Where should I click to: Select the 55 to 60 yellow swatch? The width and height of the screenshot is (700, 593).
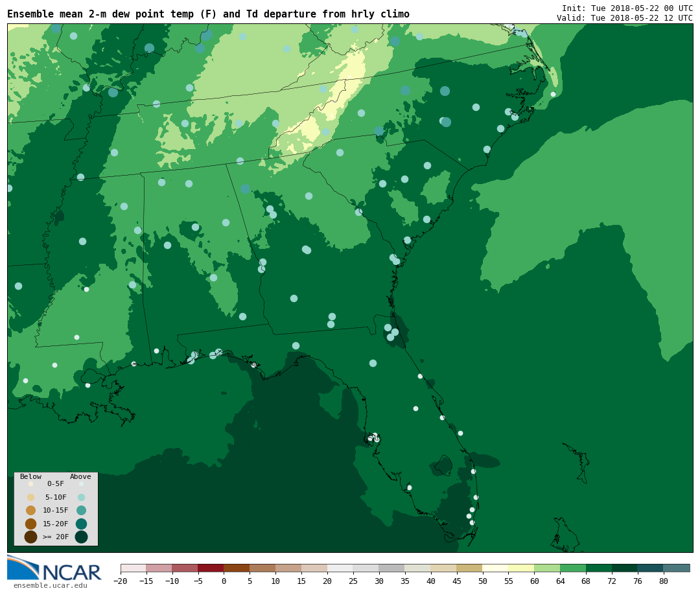click(521, 568)
